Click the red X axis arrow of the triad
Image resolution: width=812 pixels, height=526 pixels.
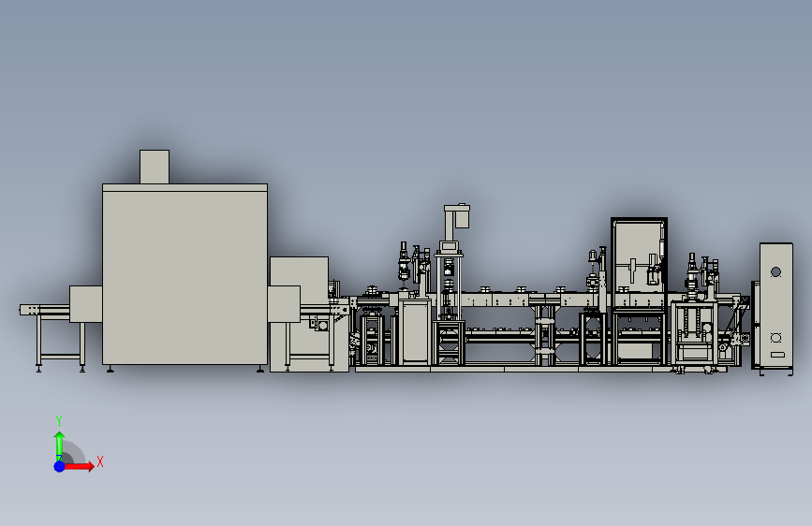point(79,466)
